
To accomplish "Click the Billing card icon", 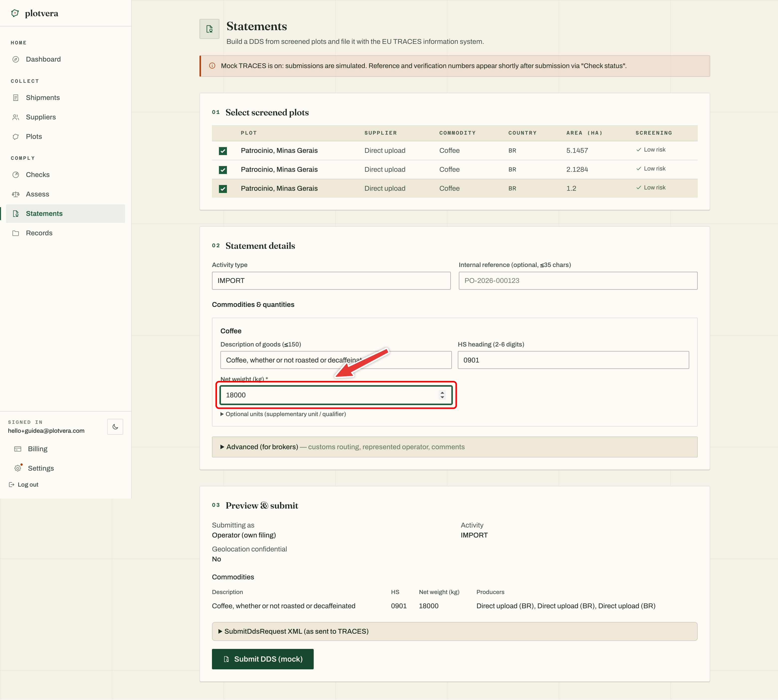I will pyautogui.click(x=18, y=449).
